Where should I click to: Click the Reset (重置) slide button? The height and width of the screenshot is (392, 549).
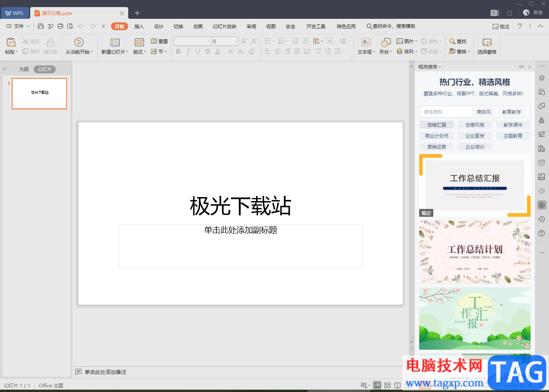[159, 41]
